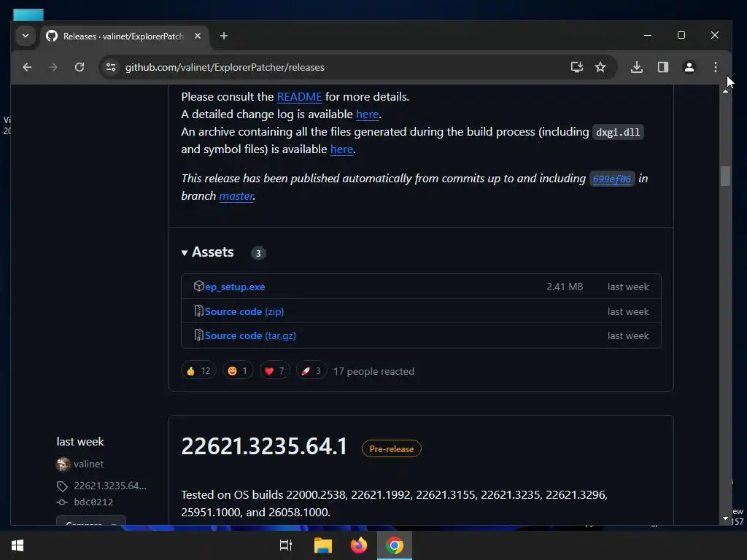Open the master branch link
Image resolution: width=747 pixels, height=560 pixels.
(236, 195)
